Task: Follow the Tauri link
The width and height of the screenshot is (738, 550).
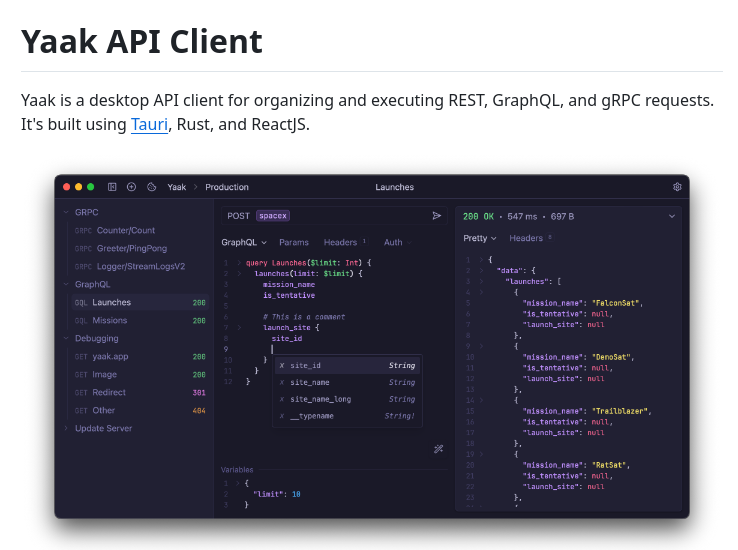Action: (x=149, y=124)
